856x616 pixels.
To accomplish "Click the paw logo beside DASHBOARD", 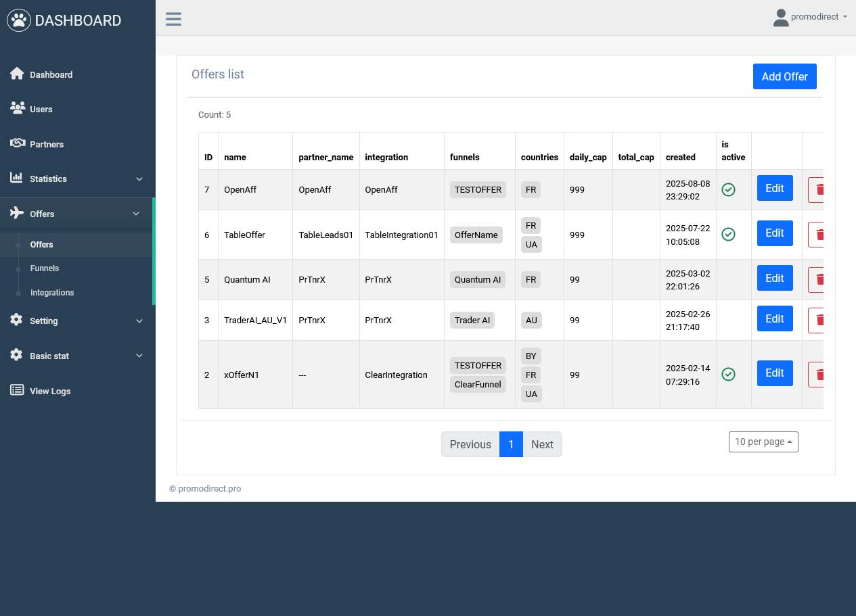I will (19, 20).
